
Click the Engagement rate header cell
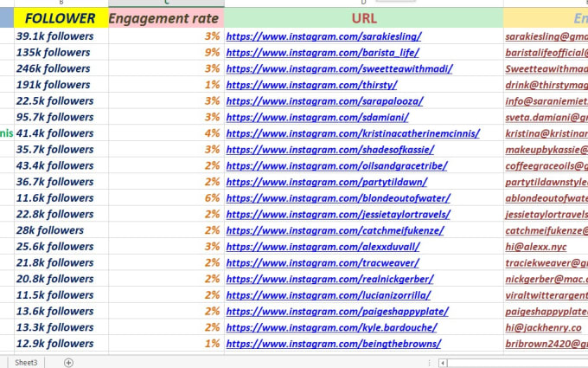point(167,18)
